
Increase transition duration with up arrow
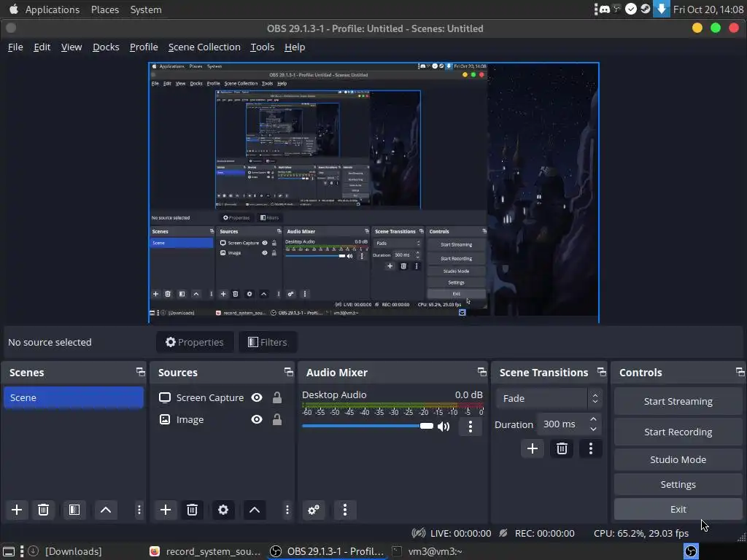tap(593, 419)
